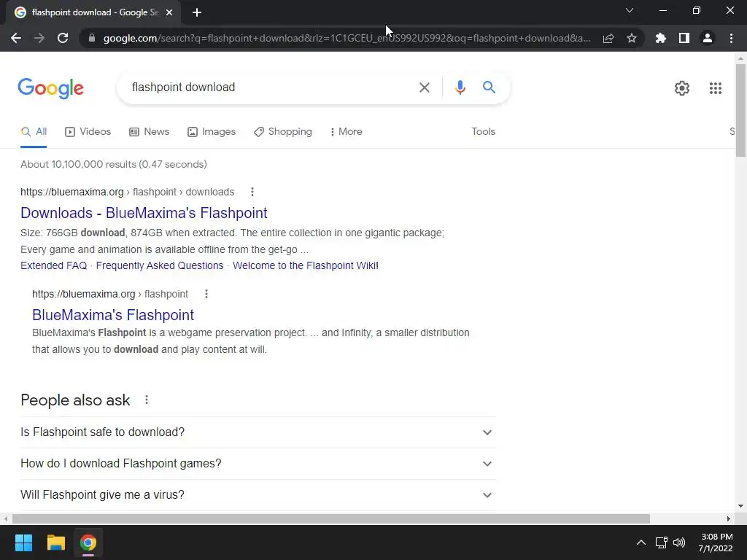This screenshot has height=560, width=747.
Task: Open the Extended FAQ sitelink
Action: pos(54,265)
